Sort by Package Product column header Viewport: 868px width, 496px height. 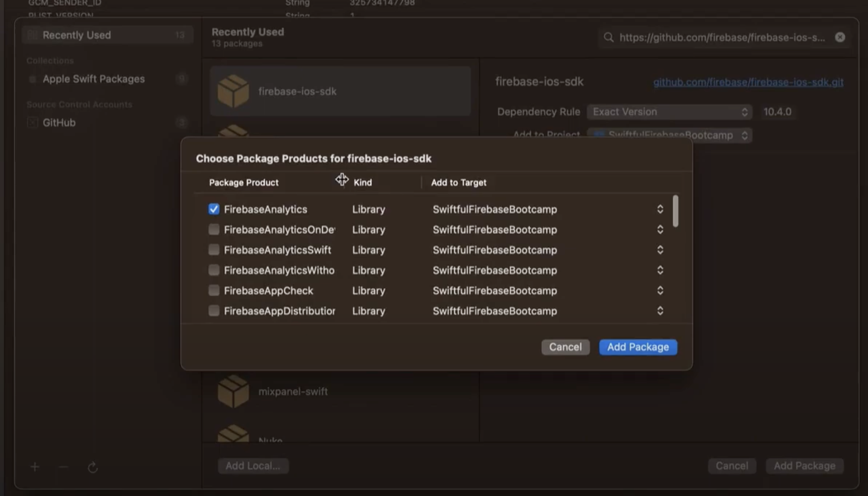(244, 182)
